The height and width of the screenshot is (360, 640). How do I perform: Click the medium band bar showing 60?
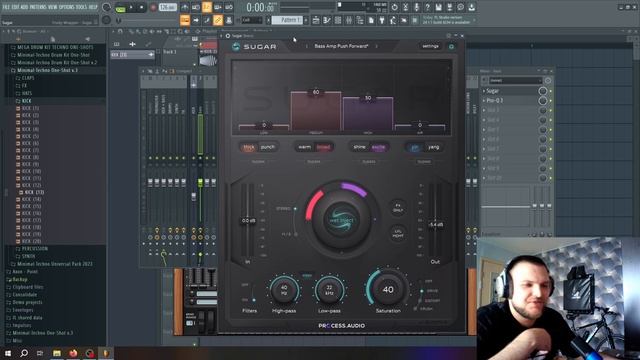(316, 111)
